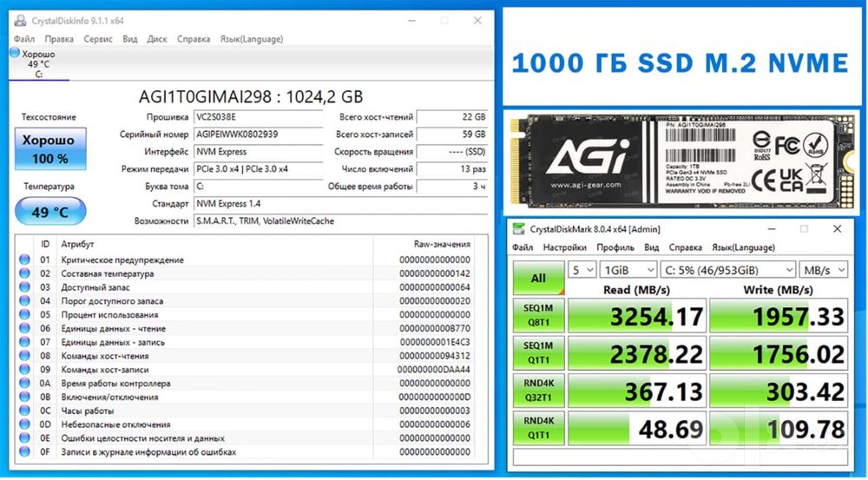Click status orb for Единицы данных - запись

24,342
